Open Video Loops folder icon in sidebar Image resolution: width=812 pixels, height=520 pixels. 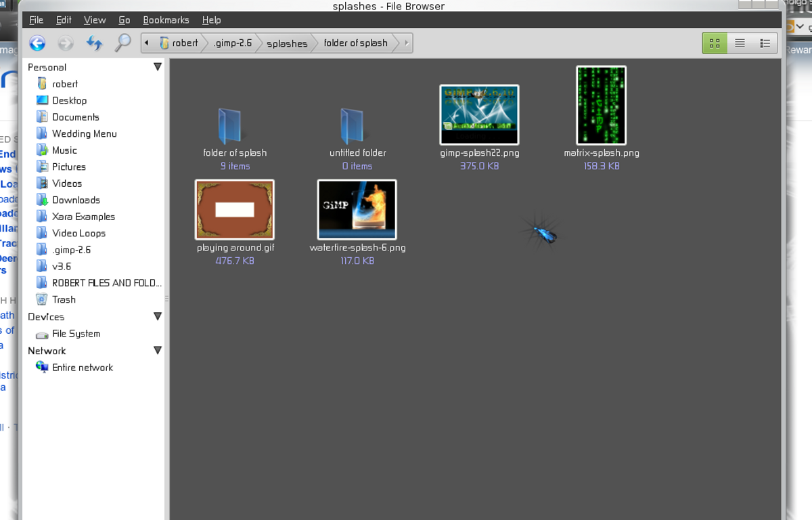tap(42, 233)
